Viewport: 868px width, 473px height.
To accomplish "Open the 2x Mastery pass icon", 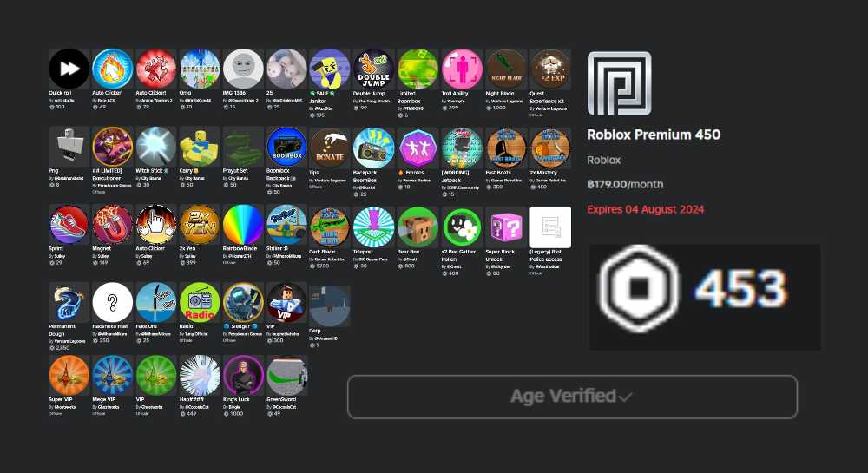I will tap(550, 148).
